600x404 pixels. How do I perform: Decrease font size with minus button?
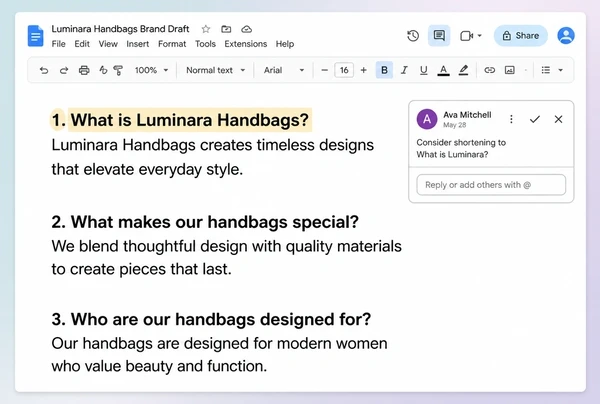pos(324,70)
